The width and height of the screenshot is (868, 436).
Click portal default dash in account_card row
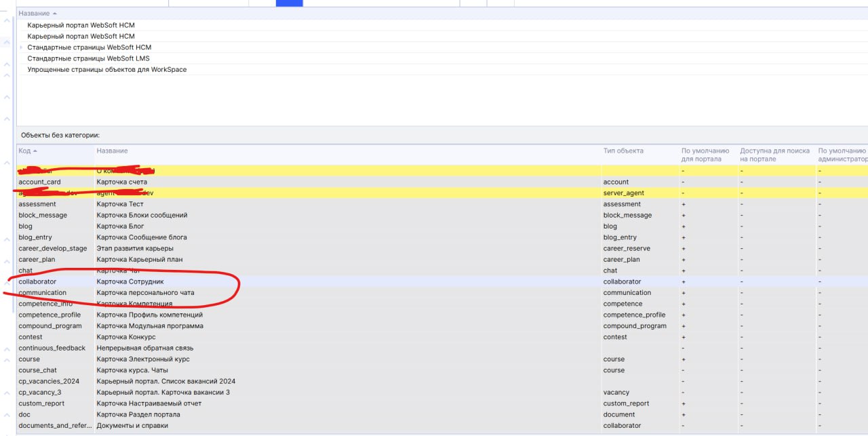pyautogui.click(x=683, y=182)
